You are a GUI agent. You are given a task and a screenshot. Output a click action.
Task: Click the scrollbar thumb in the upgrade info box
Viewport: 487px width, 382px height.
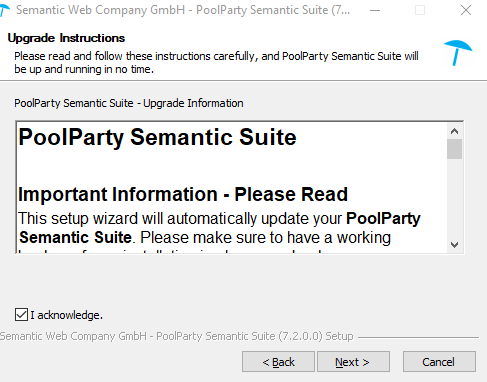(x=454, y=149)
